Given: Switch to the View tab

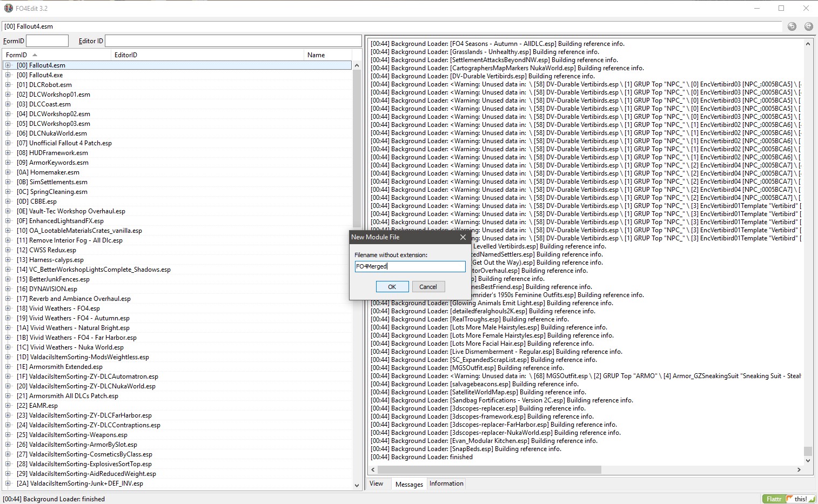Looking at the screenshot, I should click(x=377, y=483).
